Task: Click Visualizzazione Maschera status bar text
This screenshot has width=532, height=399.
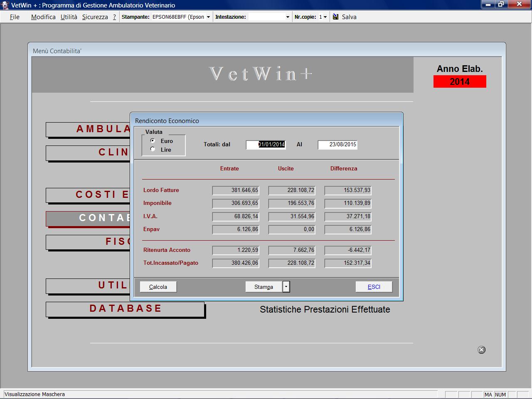Action: [34, 394]
